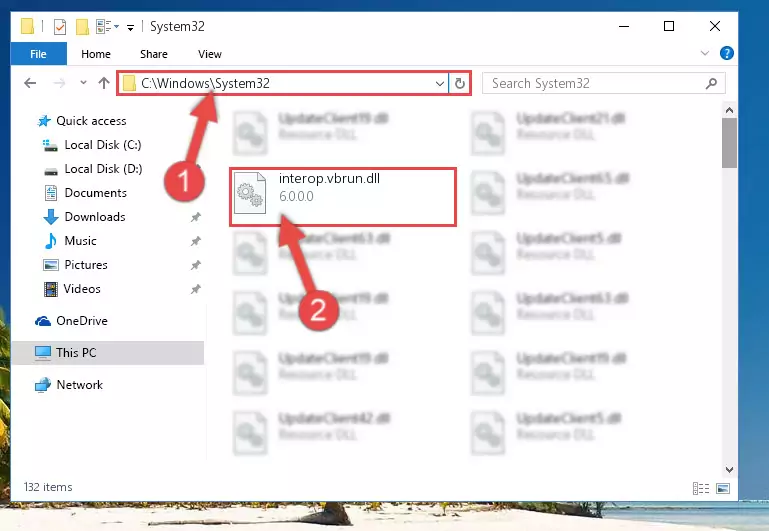Screen dimensions: 769x531
Task: Minimize the System32 window
Action: tap(624, 26)
